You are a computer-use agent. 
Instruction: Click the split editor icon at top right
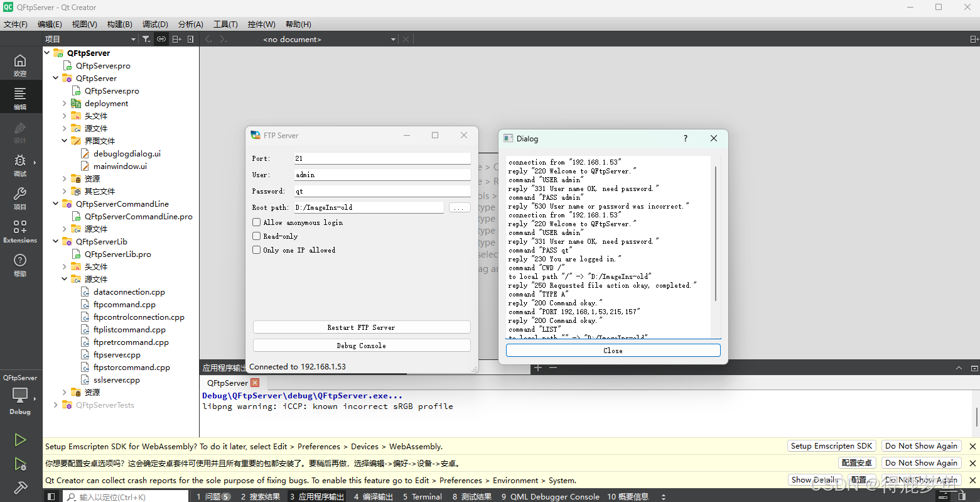click(x=974, y=39)
